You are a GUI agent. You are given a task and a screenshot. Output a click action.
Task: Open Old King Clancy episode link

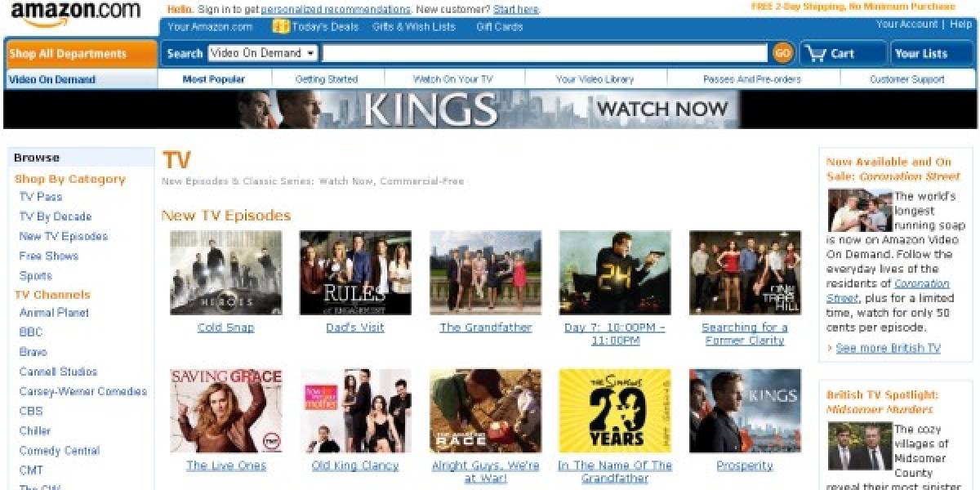(x=355, y=465)
